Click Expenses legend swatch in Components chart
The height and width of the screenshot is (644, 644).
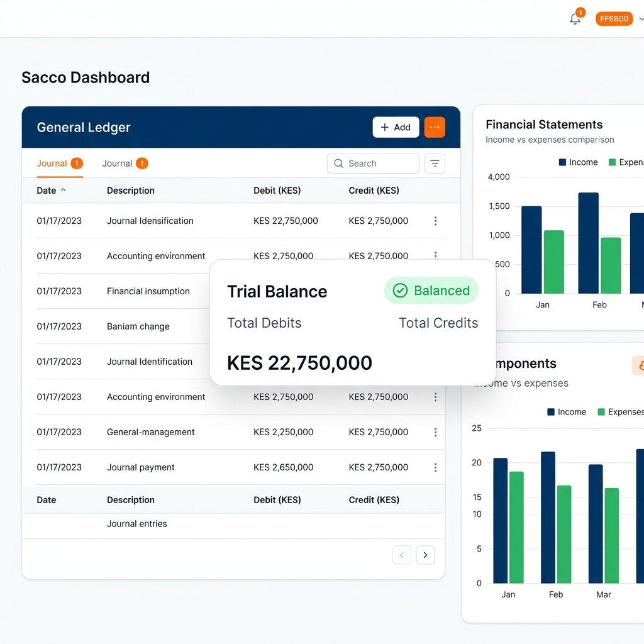click(x=601, y=412)
